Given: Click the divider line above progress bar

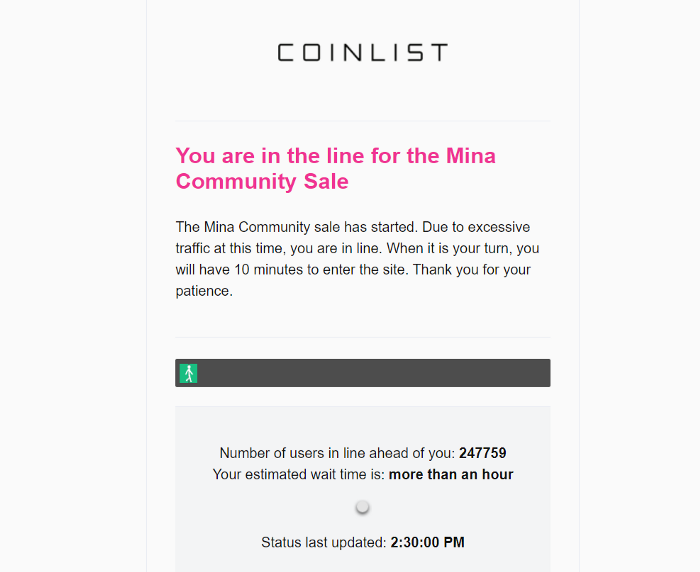Looking at the screenshot, I should click(362, 337).
